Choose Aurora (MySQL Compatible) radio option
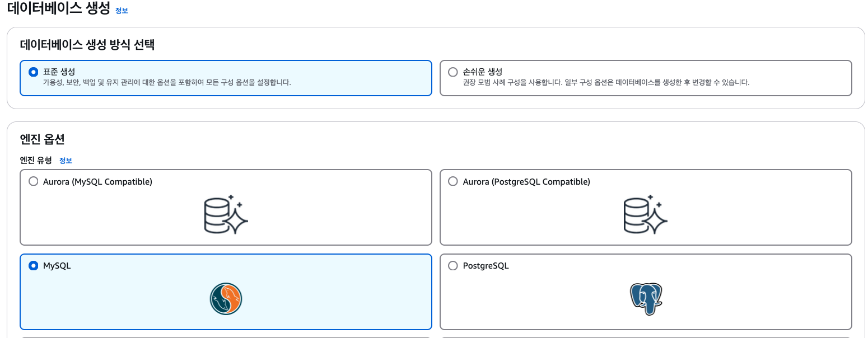Viewport: 868px width, 338px height. pos(34,181)
